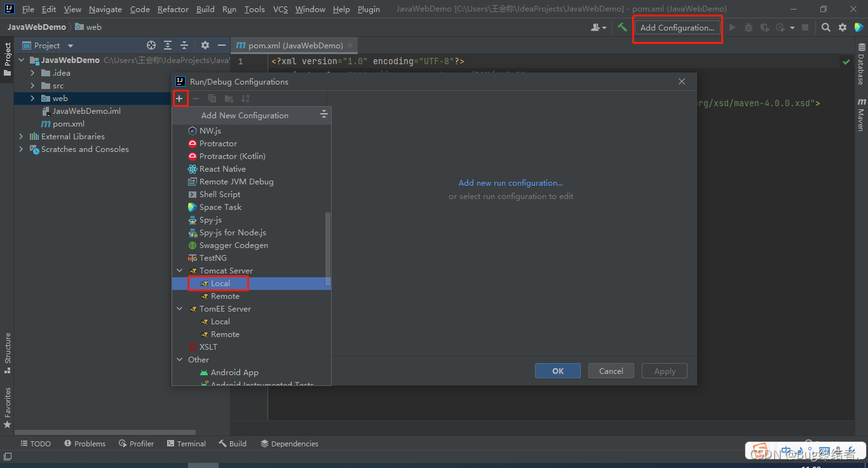868x468 pixels.
Task: Click the plus icon to add configuration
Action: pos(179,99)
